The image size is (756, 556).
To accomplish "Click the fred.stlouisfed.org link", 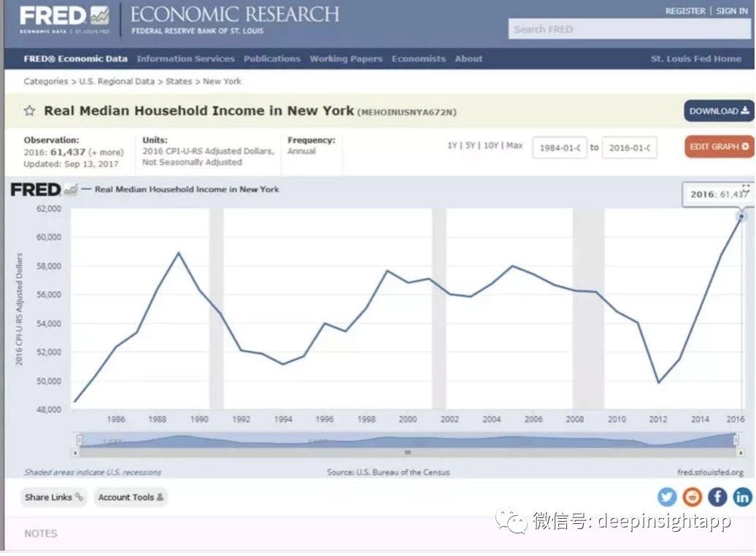I will (x=710, y=472).
